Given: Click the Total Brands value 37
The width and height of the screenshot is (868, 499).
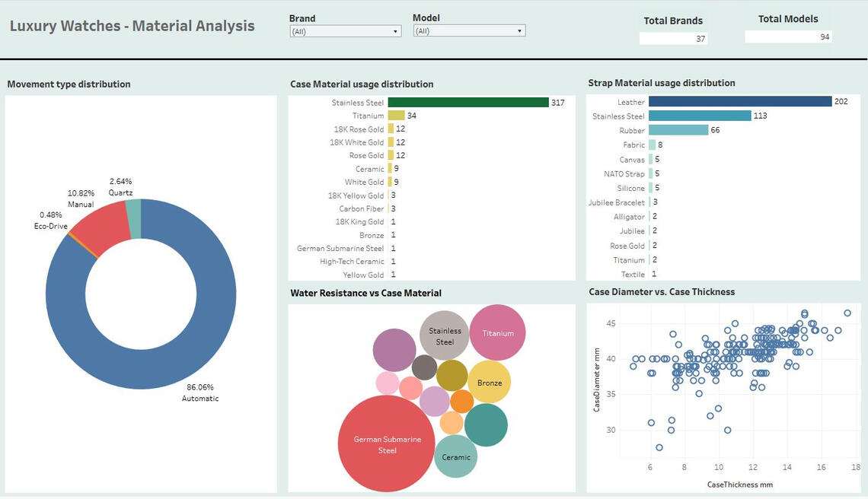Looking at the screenshot, I should click(673, 39).
